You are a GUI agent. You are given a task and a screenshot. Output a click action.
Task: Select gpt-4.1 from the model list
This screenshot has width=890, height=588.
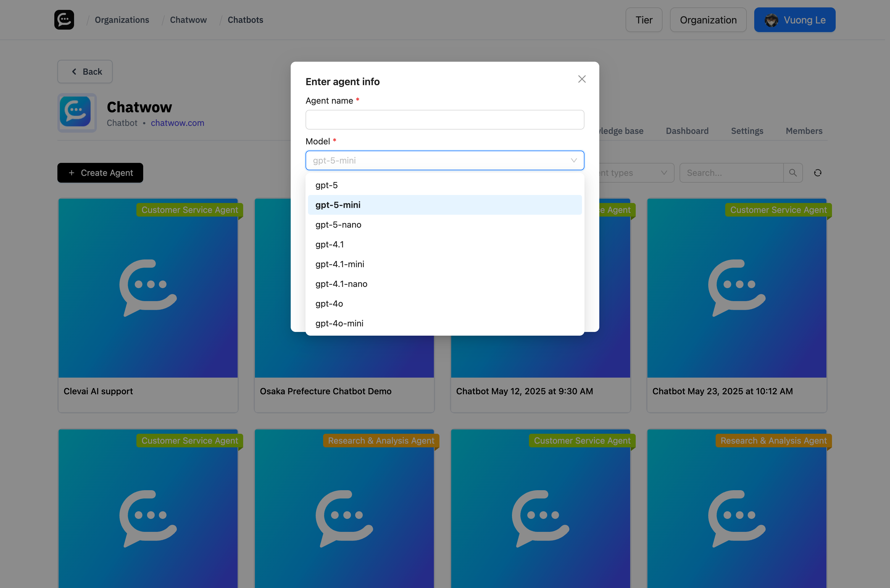click(x=329, y=244)
